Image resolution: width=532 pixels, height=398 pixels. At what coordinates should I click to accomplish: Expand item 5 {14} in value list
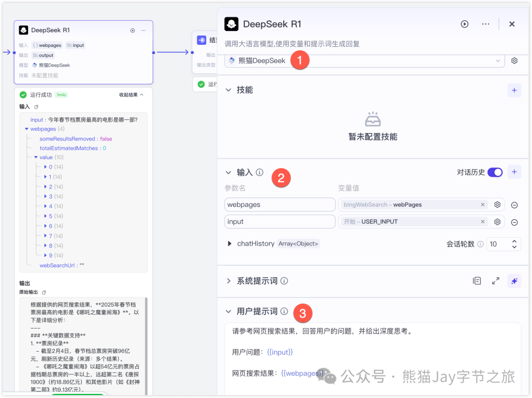click(45, 216)
